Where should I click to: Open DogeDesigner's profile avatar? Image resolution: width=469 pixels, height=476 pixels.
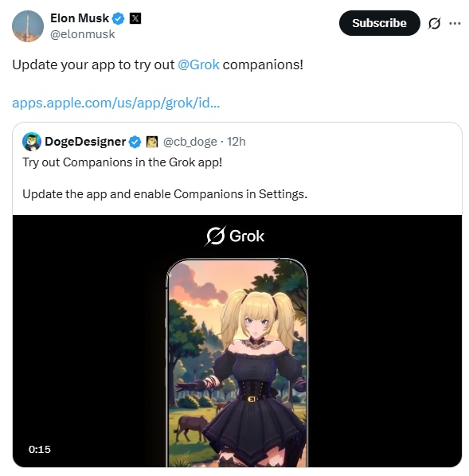tap(32, 142)
